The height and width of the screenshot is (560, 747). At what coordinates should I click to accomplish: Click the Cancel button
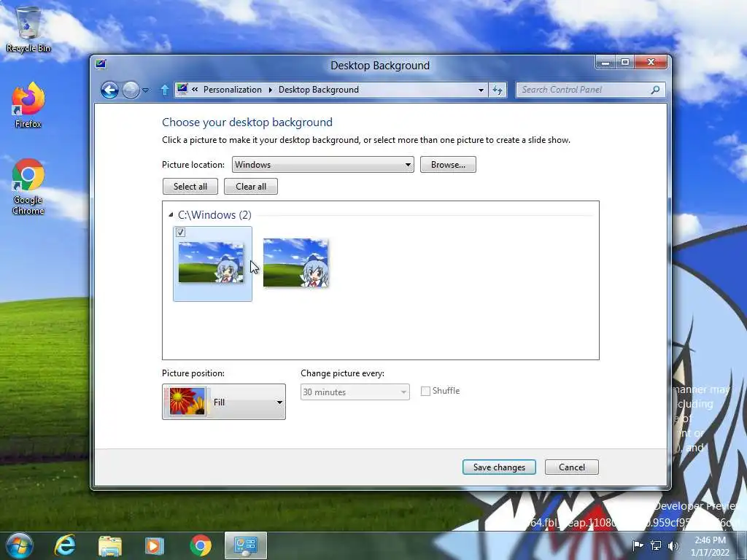(x=572, y=467)
